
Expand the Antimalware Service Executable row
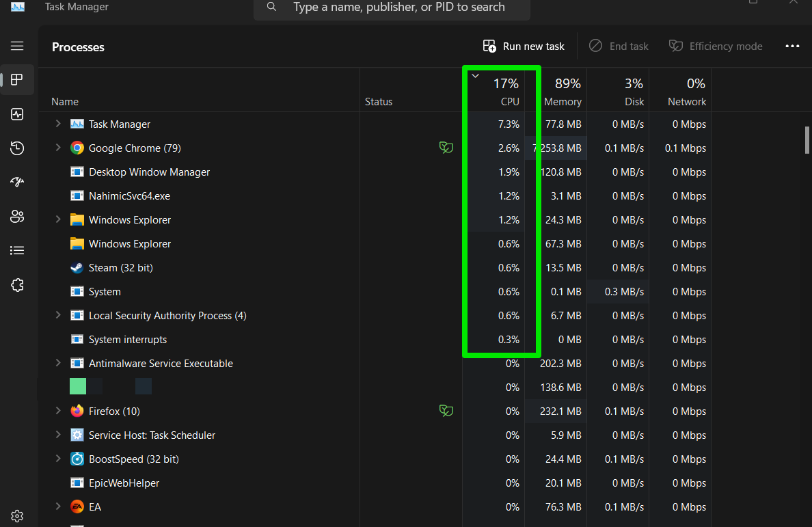coord(58,364)
